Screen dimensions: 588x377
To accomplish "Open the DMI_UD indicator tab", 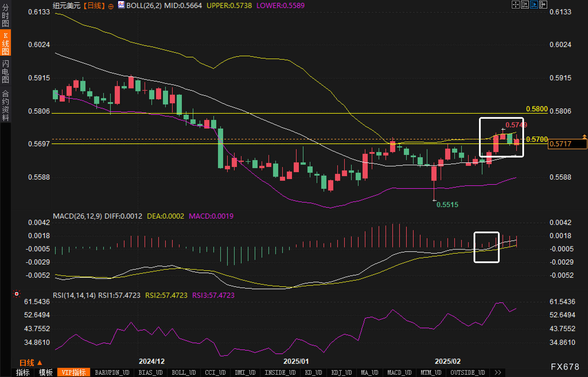I will click(245, 372).
